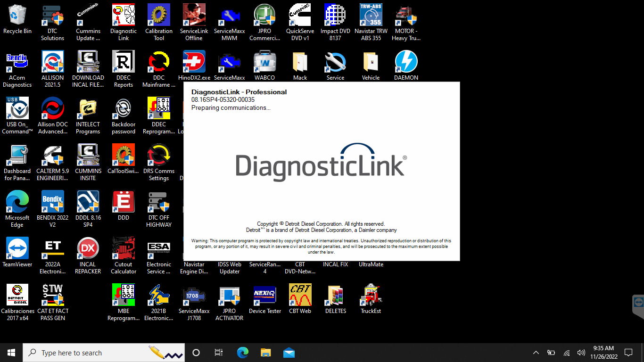Click the Nexiq Device Tester icon
Screen dimensions: 644x362
click(265, 296)
